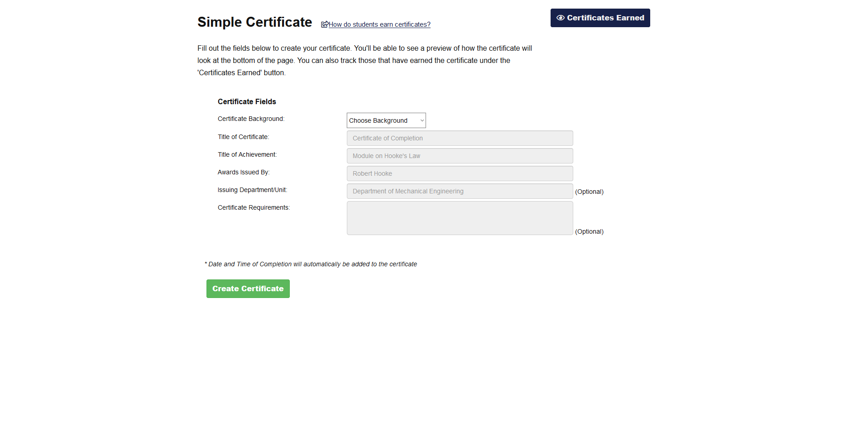Click the 'Certificate Background:' label
The height and width of the screenshot is (423, 868).
pos(251,119)
